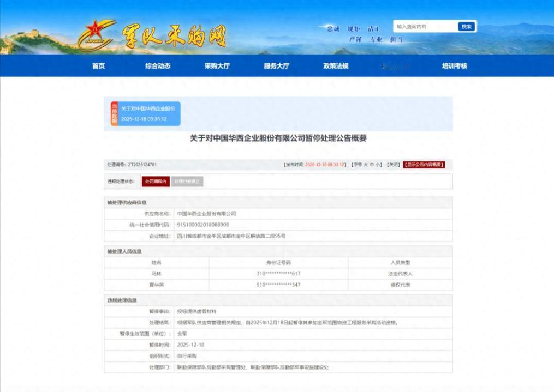Viewport: 554px width, 392px height.
Task: Click the 处理结果 description text
Action: click(288, 323)
